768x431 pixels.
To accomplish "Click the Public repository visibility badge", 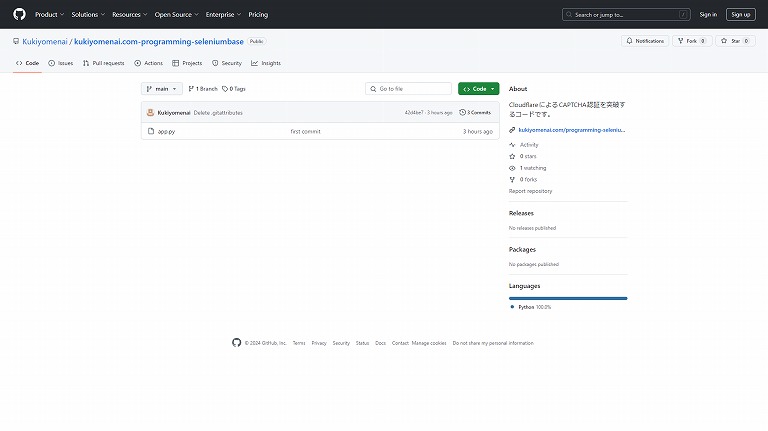I will tap(256, 41).
